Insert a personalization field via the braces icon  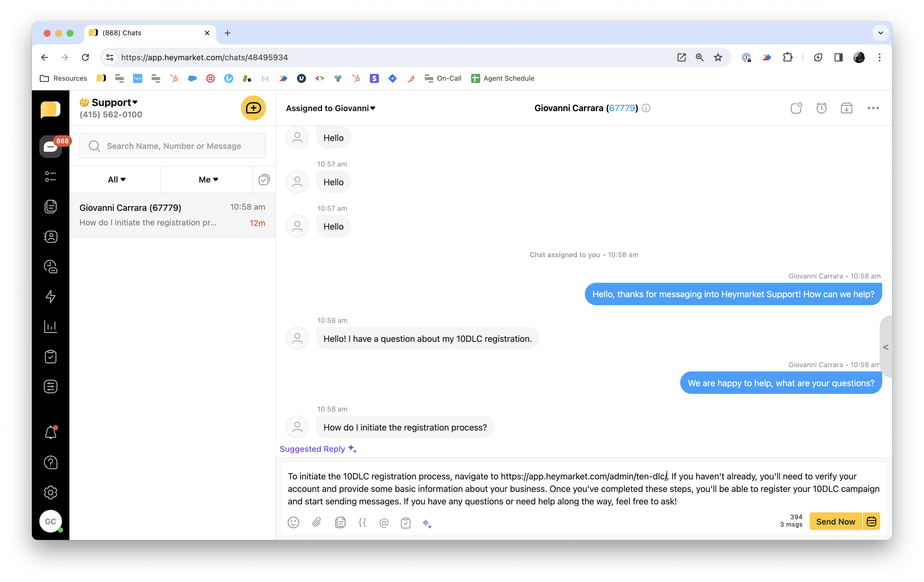[x=362, y=523]
